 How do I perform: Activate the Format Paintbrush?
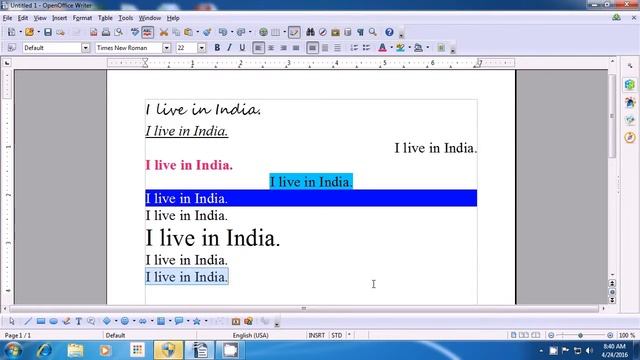[207, 32]
